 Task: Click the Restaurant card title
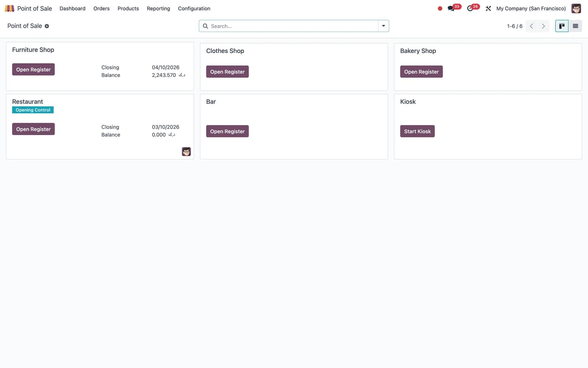pyautogui.click(x=28, y=102)
